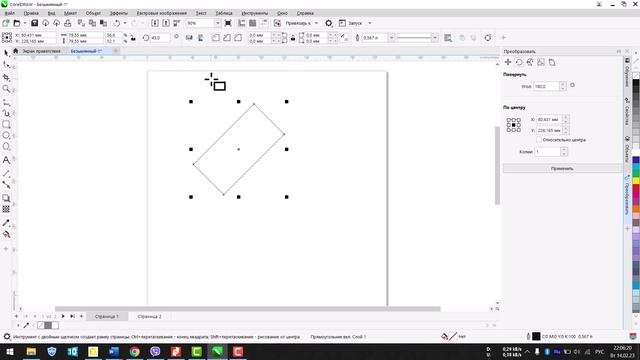Click the full-screen preview icon

(x=228, y=23)
